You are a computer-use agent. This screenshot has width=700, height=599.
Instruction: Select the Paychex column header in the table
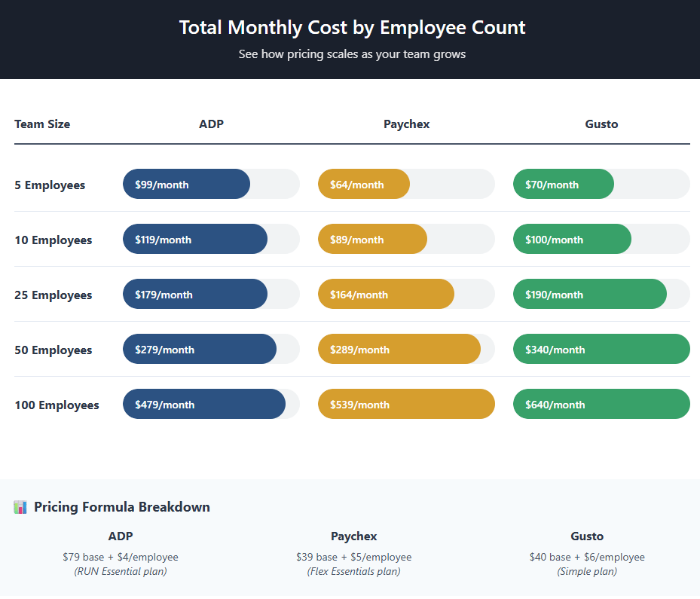(406, 124)
